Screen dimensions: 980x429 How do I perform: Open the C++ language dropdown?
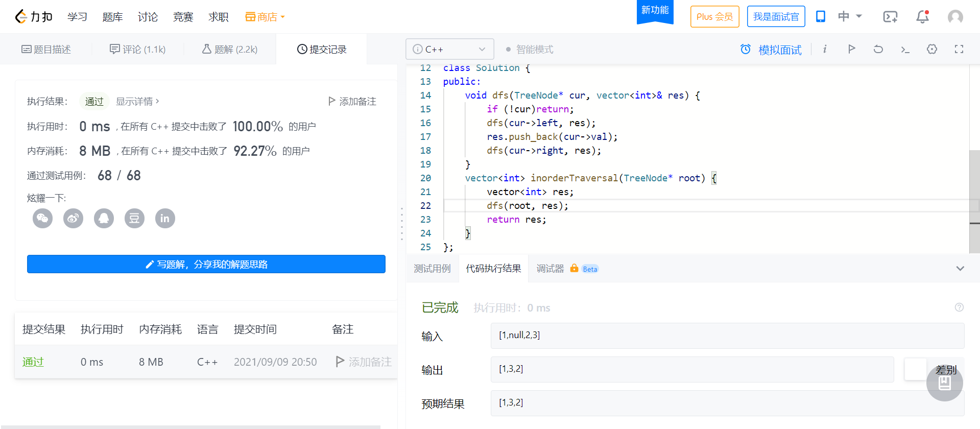(450, 49)
